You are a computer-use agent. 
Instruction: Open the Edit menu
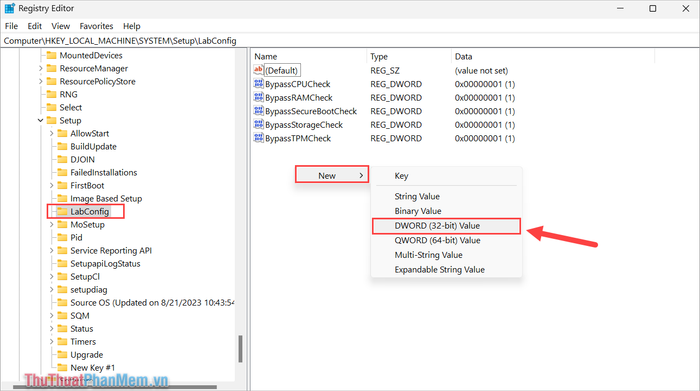point(34,26)
